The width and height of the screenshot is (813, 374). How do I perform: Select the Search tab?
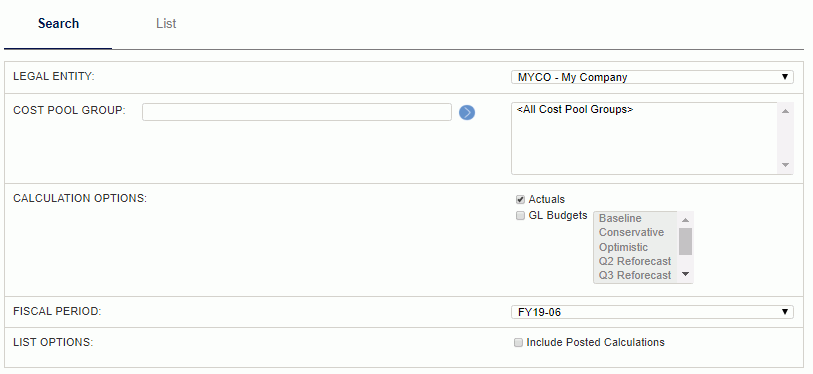click(58, 23)
